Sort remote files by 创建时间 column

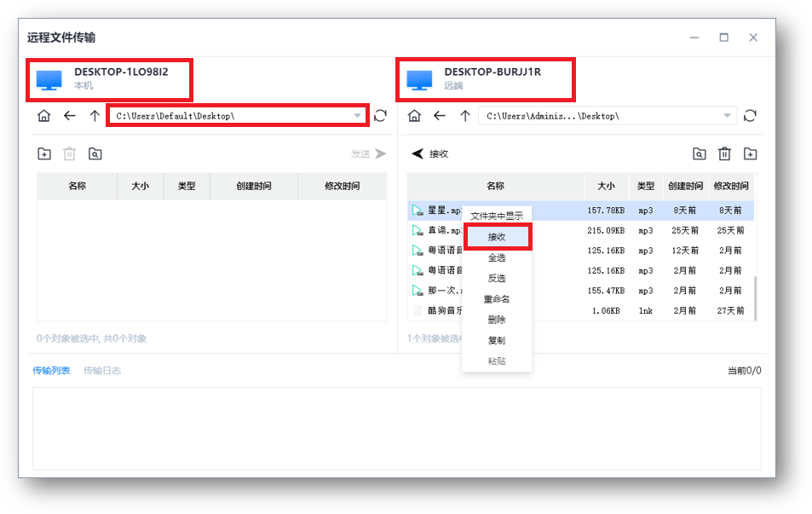(x=685, y=186)
